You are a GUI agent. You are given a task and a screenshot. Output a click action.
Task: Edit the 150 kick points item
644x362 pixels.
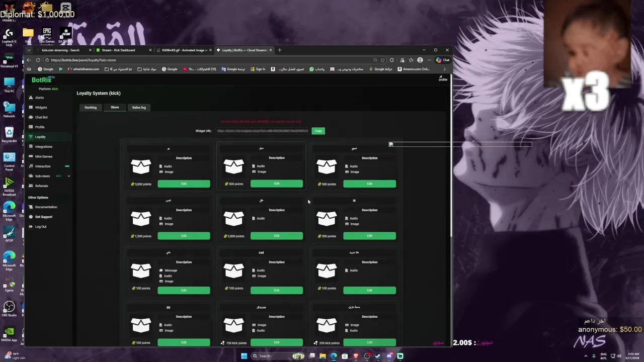(277, 342)
